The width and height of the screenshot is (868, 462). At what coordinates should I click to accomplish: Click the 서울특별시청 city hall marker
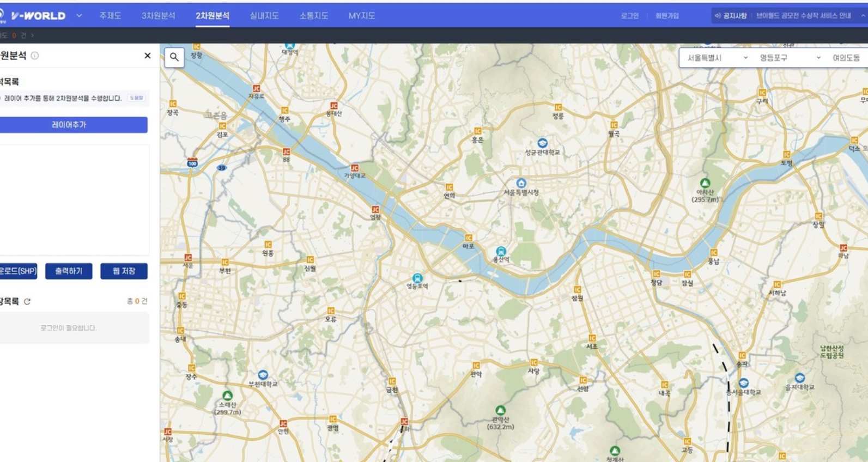coord(521,183)
